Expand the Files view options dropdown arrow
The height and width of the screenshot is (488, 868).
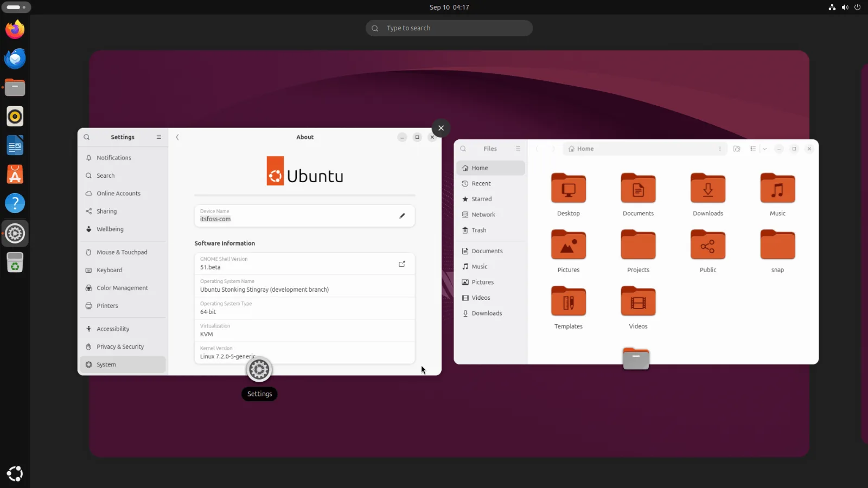765,149
